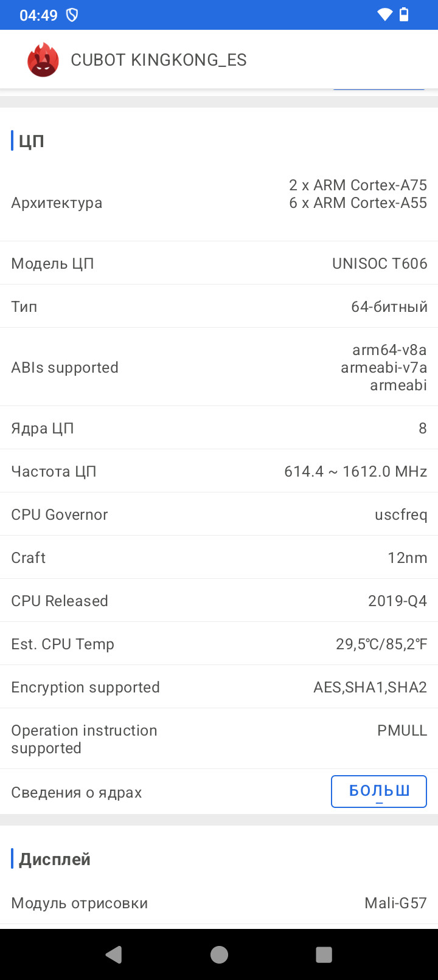Select the Est. CPU Temp row

point(219,644)
